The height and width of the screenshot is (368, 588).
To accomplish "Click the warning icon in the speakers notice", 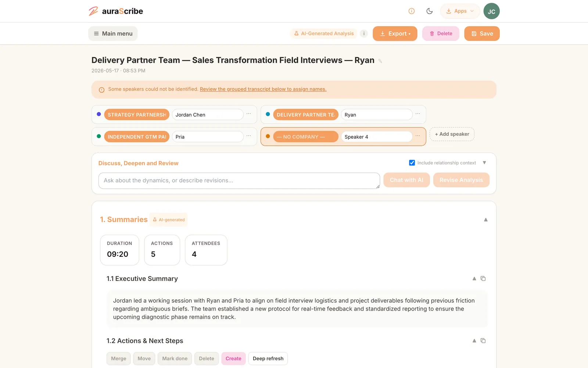I will pyautogui.click(x=102, y=90).
